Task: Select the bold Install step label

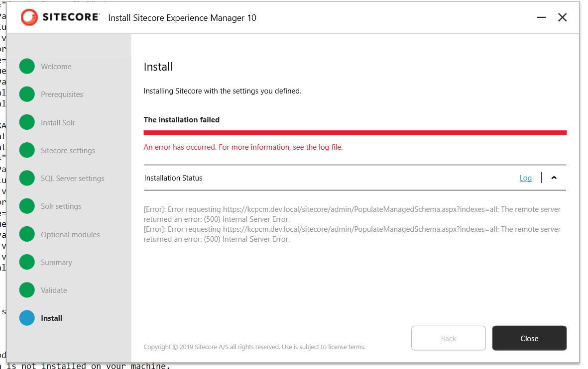Action: point(51,318)
